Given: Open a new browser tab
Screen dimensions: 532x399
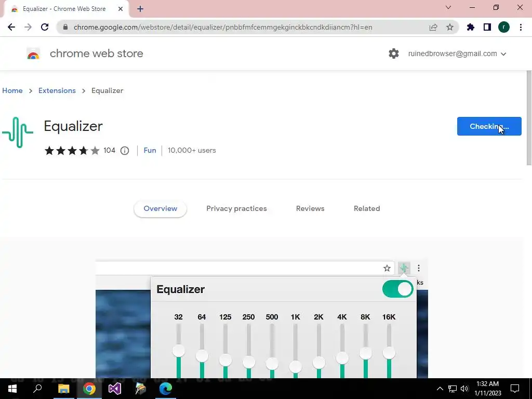Looking at the screenshot, I should point(140,9).
